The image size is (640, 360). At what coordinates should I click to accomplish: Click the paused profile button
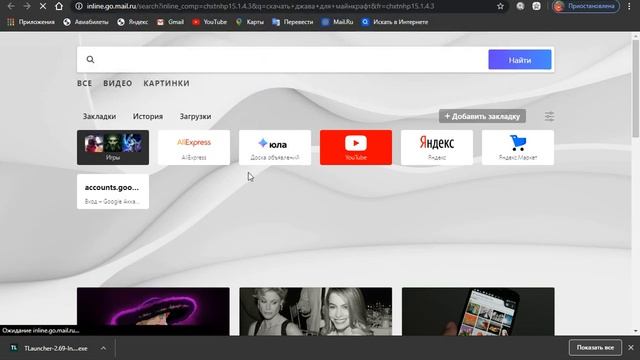tap(586, 6)
